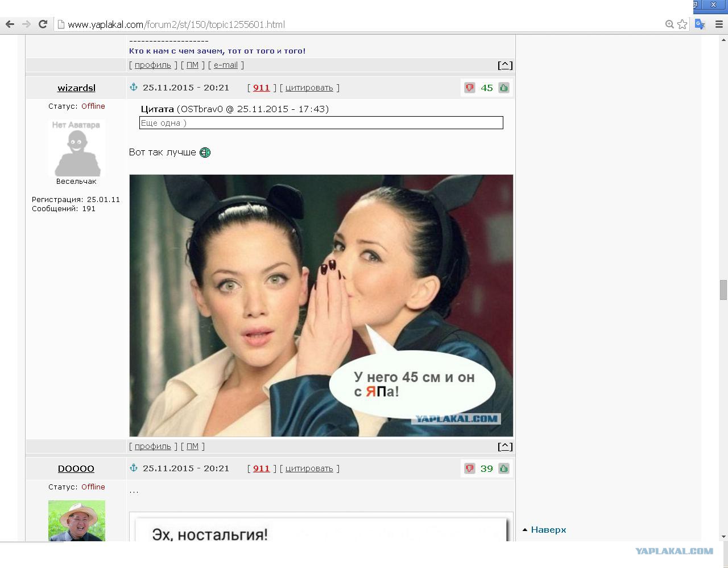The width and height of the screenshot is (728, 568).
Task: Click the page icon before the URL
Action: pyautogui.click(x=61, y=24)
